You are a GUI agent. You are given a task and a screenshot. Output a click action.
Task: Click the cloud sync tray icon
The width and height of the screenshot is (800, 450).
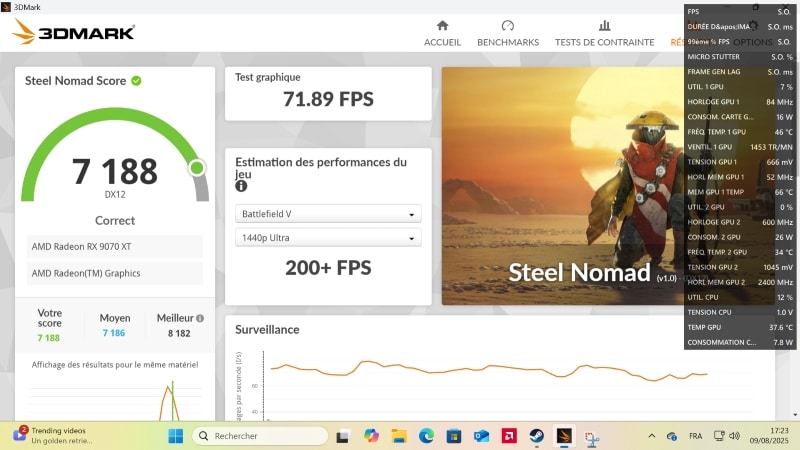pyautogui.click(x=671, y=436)
